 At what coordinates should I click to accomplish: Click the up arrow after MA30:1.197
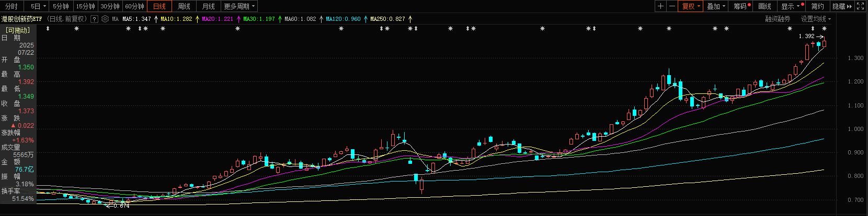coord(280,19)
